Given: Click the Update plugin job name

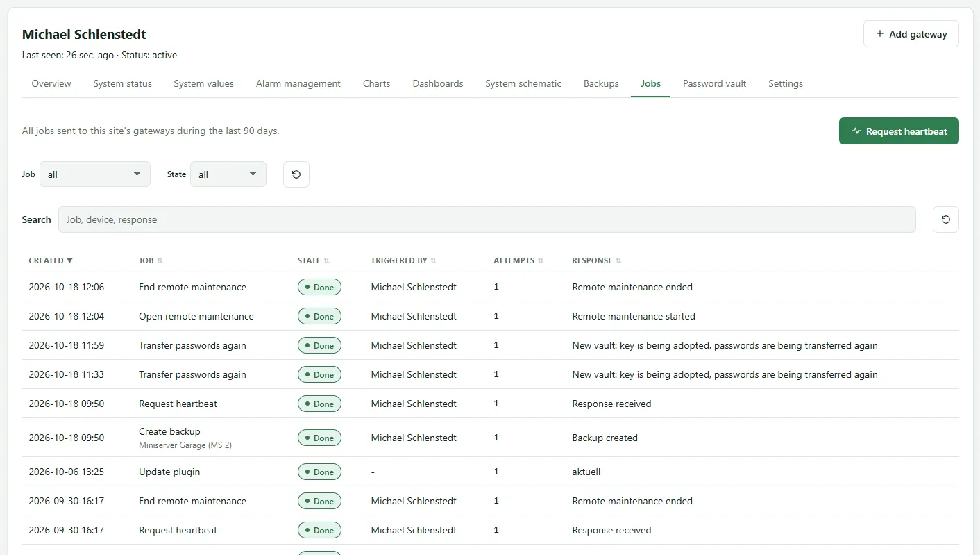Looking at the screenshot, I should [169, 472].
